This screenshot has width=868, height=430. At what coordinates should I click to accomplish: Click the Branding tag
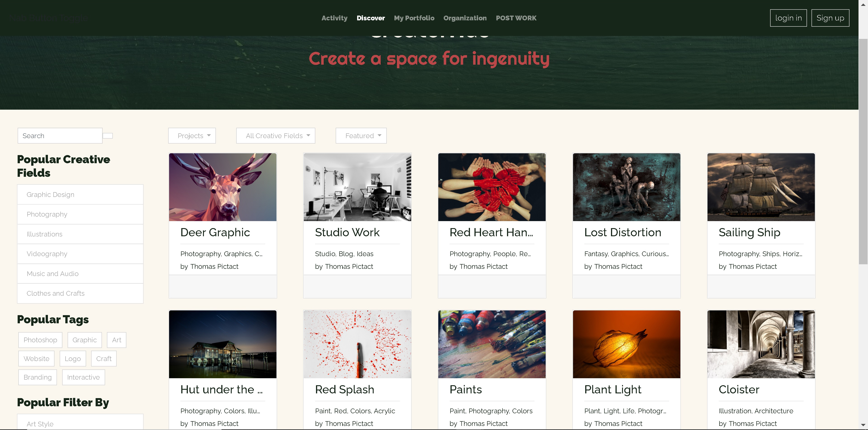[x=37, y=377]
